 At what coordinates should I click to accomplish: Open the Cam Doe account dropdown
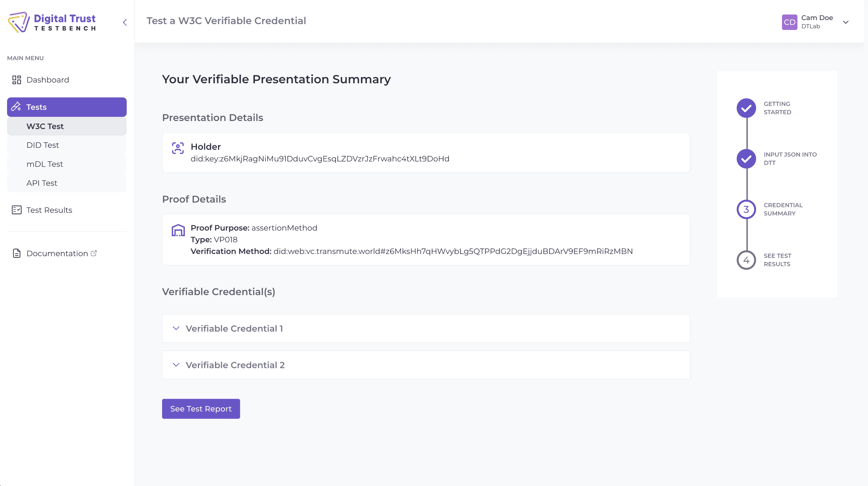(x=846, y=22)
